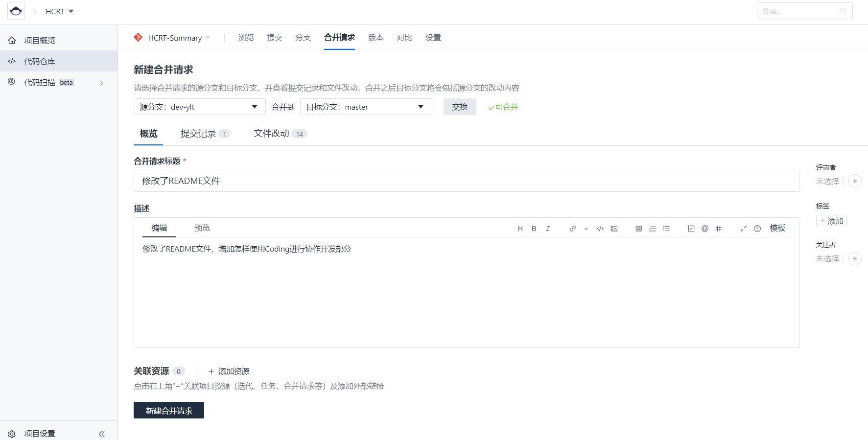Switch to the 对比 tab
The width and height of the screenshot is (868, 440).
coord(404,38)
